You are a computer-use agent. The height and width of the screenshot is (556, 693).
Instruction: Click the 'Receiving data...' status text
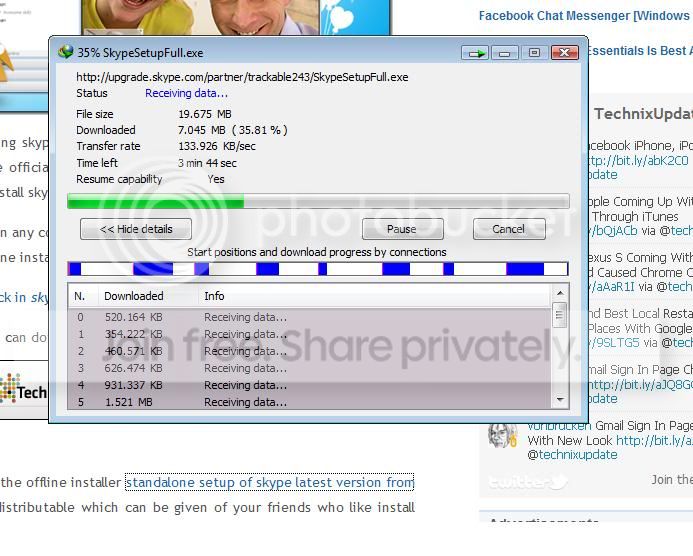(187, 93)
